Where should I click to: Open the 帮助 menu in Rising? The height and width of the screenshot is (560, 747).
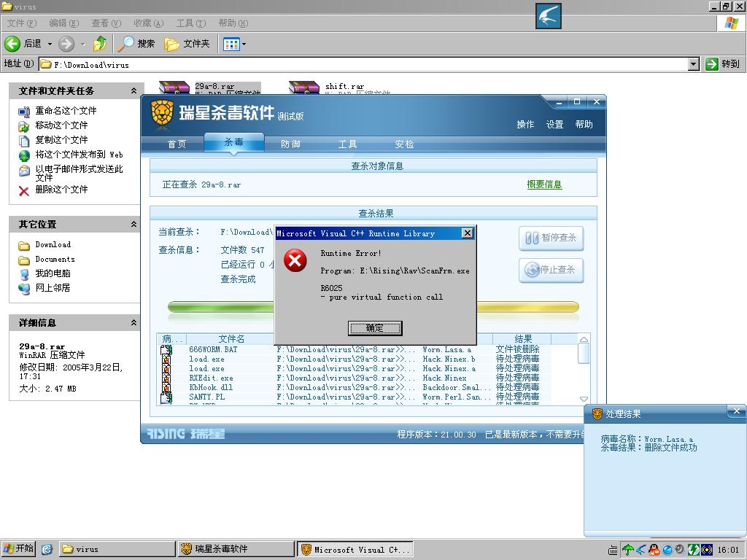click(584, 124)
